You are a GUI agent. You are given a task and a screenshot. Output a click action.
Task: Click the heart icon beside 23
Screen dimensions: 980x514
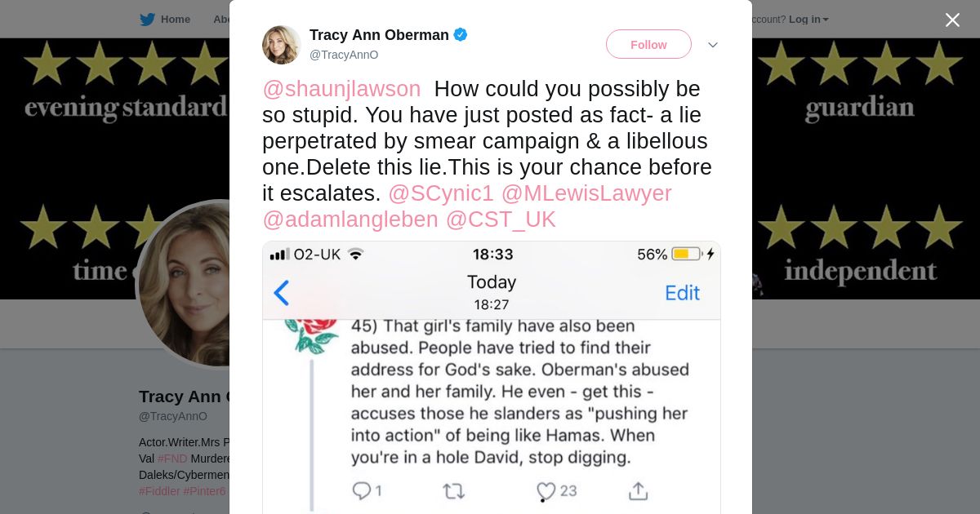pos(546,490)
